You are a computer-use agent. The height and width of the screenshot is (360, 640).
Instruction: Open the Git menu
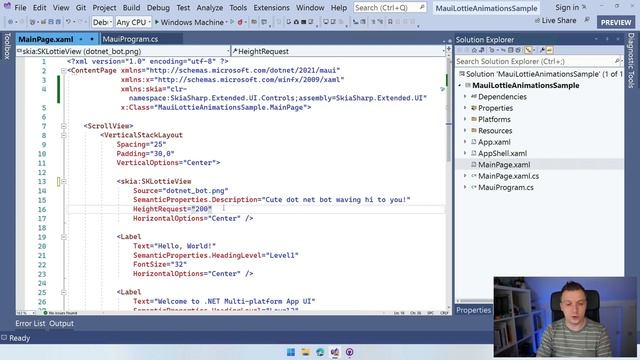tap(81, 7)
